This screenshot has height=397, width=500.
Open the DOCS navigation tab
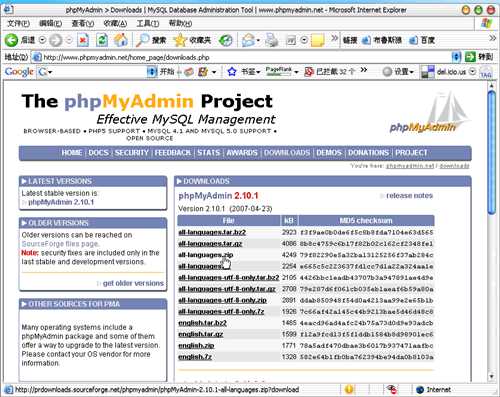[x=98, y=153]
